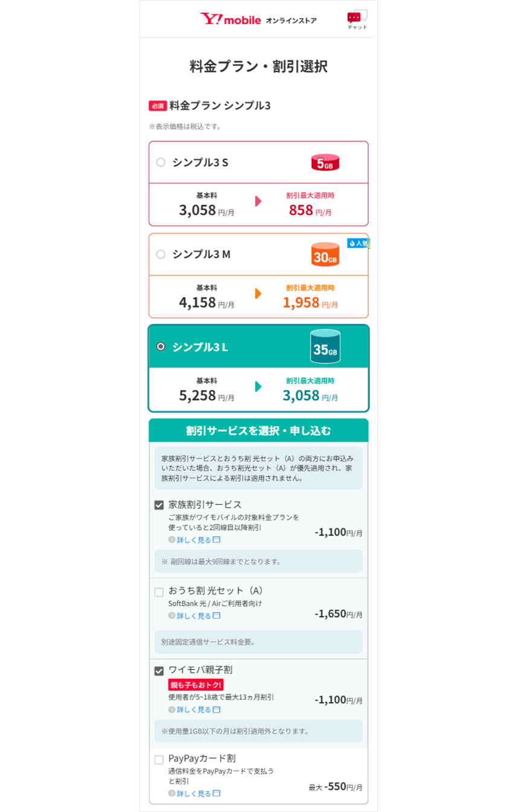Click the orange 30GB data icon
The height and width of the screenshot is (812, 518).
[325, 255]
